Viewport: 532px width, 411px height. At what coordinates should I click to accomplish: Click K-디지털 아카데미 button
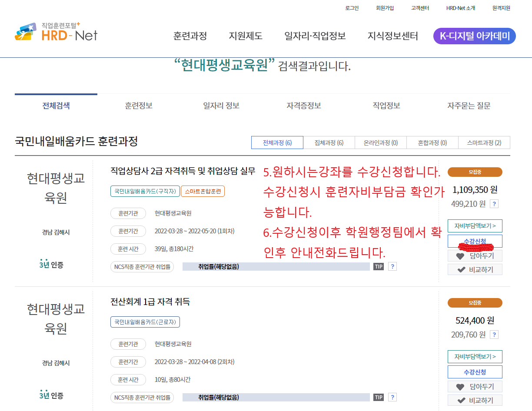[475, 36]
